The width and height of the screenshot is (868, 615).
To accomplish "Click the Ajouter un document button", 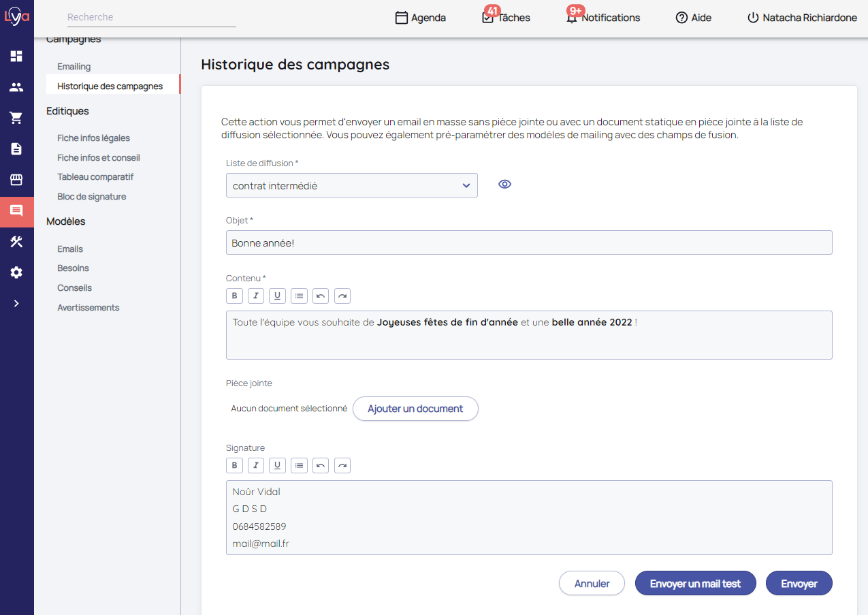I will 415,409.
